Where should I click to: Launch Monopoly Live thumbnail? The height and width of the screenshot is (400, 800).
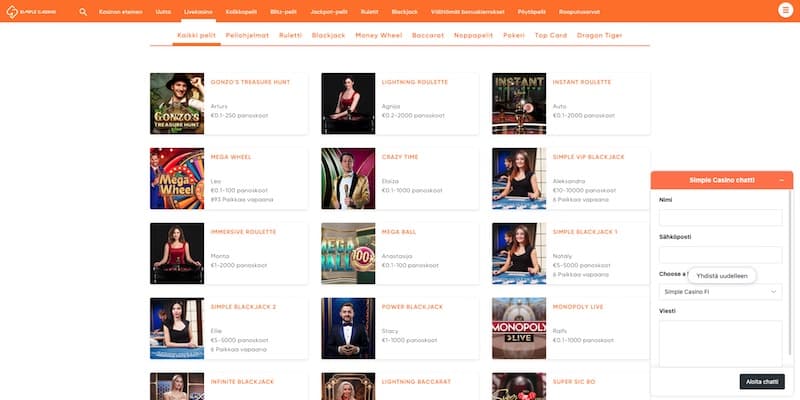[519, 329]
